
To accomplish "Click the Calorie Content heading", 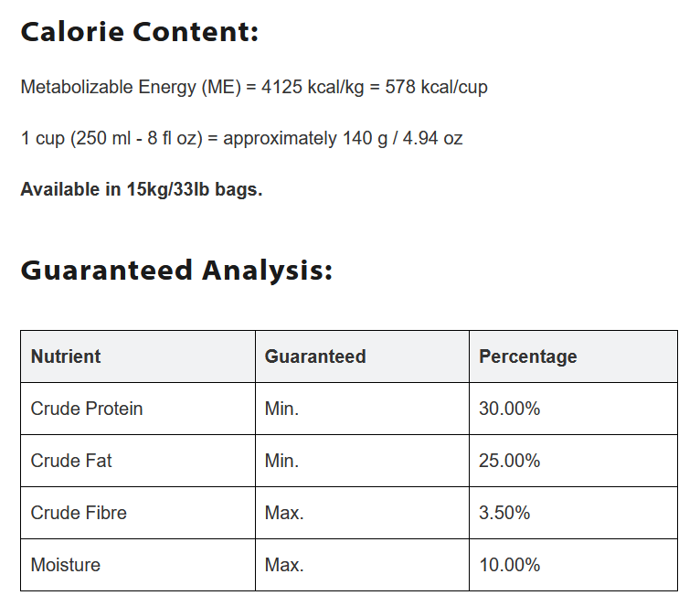I will (140, 32).
